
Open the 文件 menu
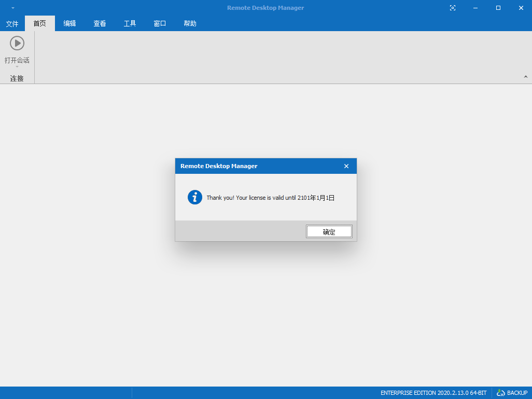point(12,23)
